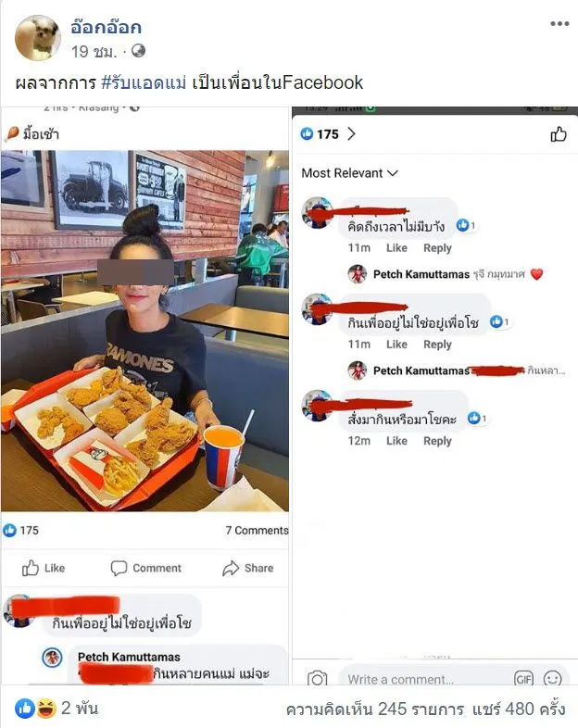Open the 7 Comments count

point(257,530)
